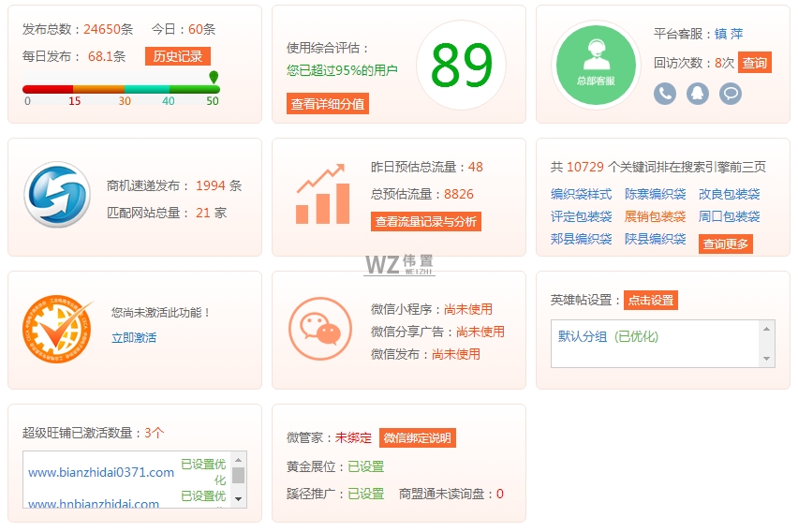Click the blue 商机速递 sync arrows icon
The width and height of the screenshot is (798, 532).
[57, 195]
